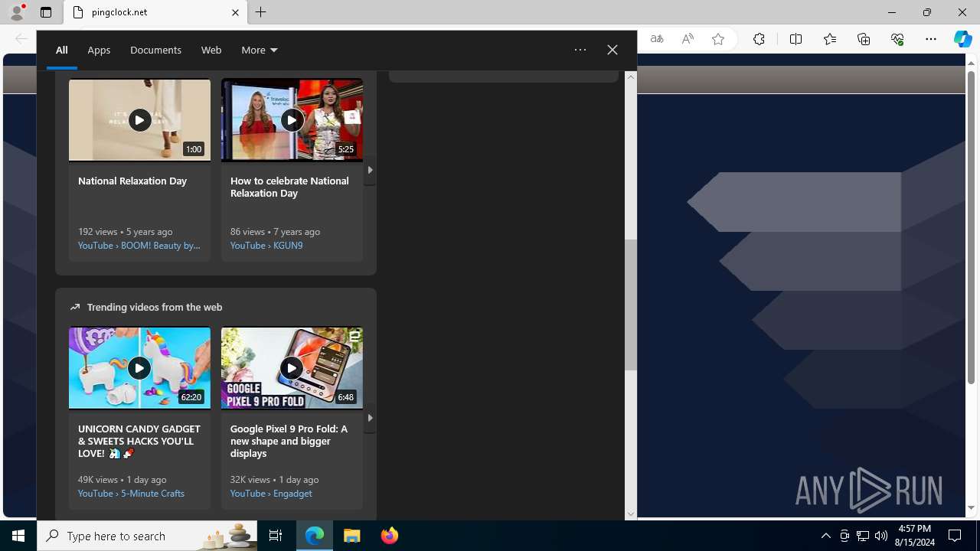Click the search panel scrollbar thumb
The width and height of the screenshot is (980, 551).
click(631, 305)
